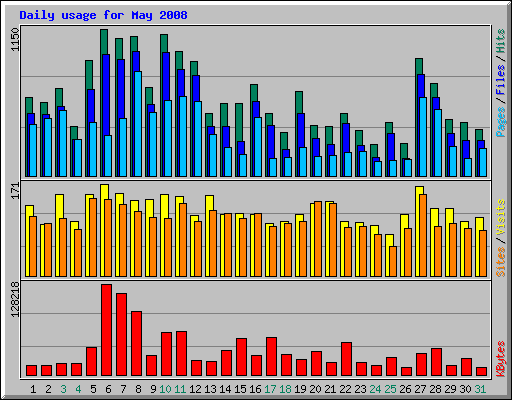This screenshot has height=400, width=512.
Task: Click the yellow Sites bar for day 3
Action: point(59,207)
